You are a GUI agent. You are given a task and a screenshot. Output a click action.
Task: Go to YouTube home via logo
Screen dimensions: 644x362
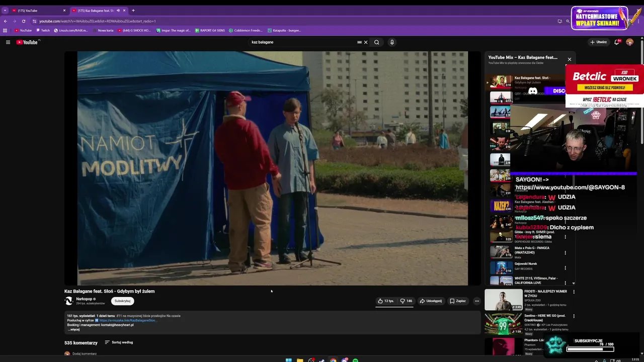point(27,42)
